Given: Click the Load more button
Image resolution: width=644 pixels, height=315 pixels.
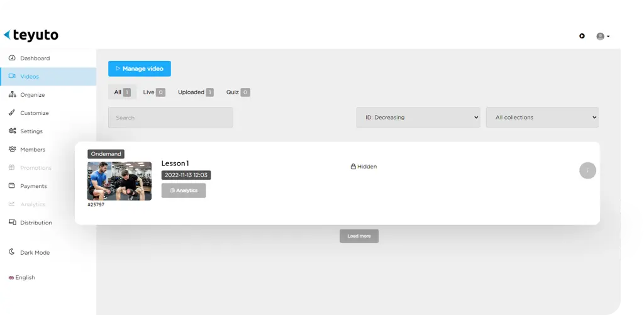Looking at the screenshot, I should [x=359, y=236].
